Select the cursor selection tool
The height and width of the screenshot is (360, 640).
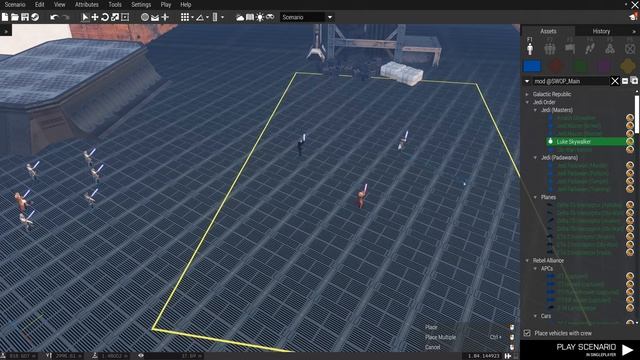pos(85,17)
